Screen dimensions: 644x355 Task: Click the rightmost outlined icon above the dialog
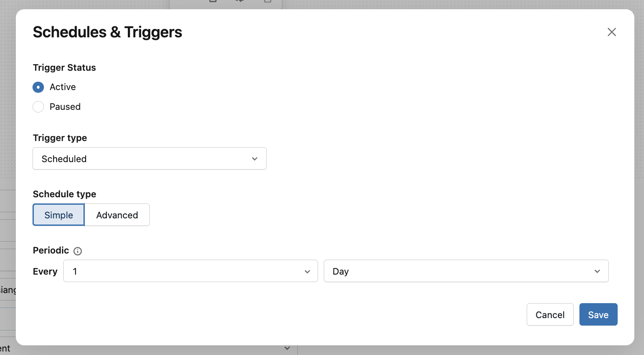click(x=268, y=1)
